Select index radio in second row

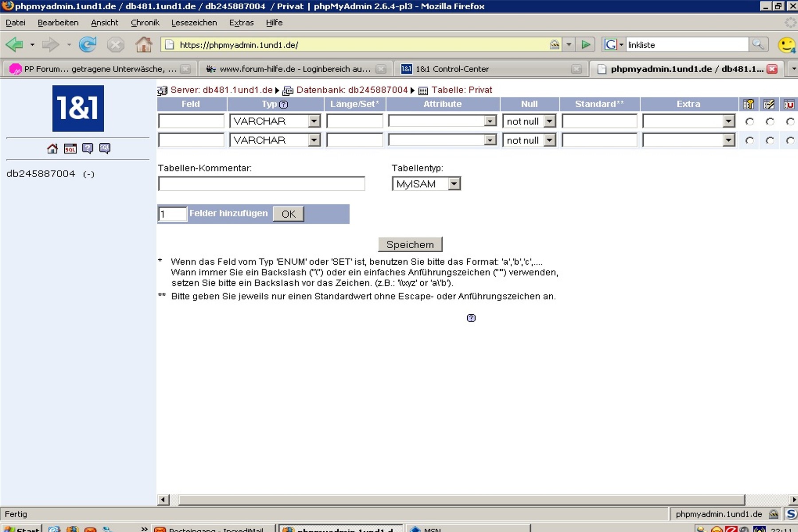pyautogui.click(x=770, y=141)
